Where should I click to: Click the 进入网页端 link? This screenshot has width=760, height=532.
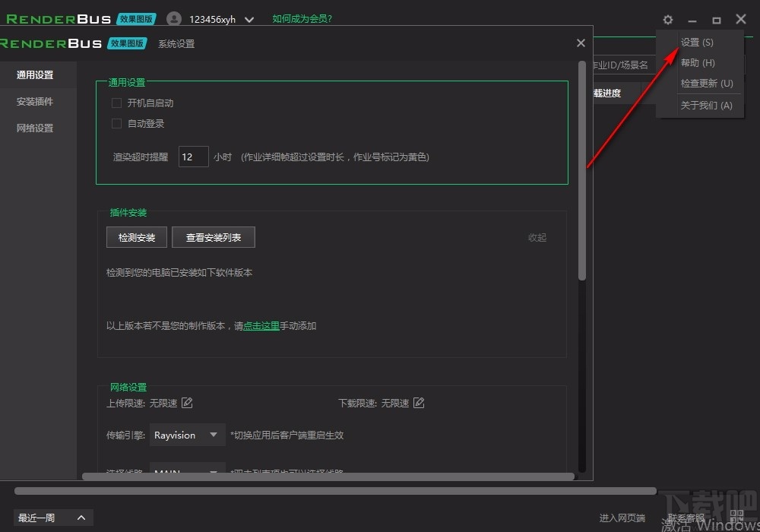pos(622,518)
